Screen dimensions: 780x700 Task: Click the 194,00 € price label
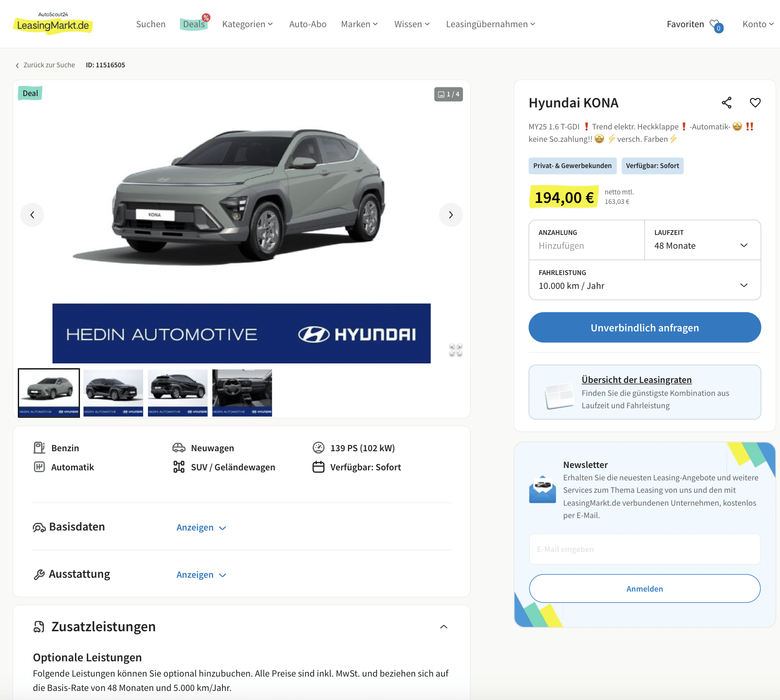pos(564,197)
